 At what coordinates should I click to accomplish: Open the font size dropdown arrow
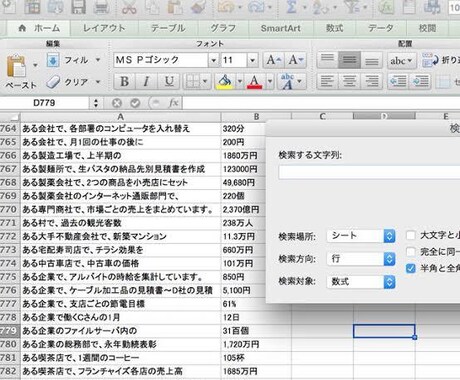coord(253,60)
